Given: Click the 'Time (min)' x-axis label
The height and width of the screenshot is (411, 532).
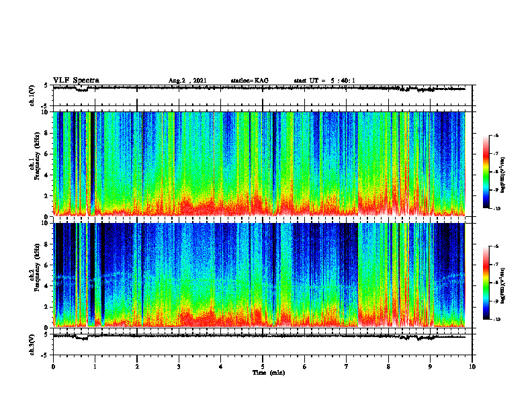Looking at the screenshot, I should (x=269, y=373).
